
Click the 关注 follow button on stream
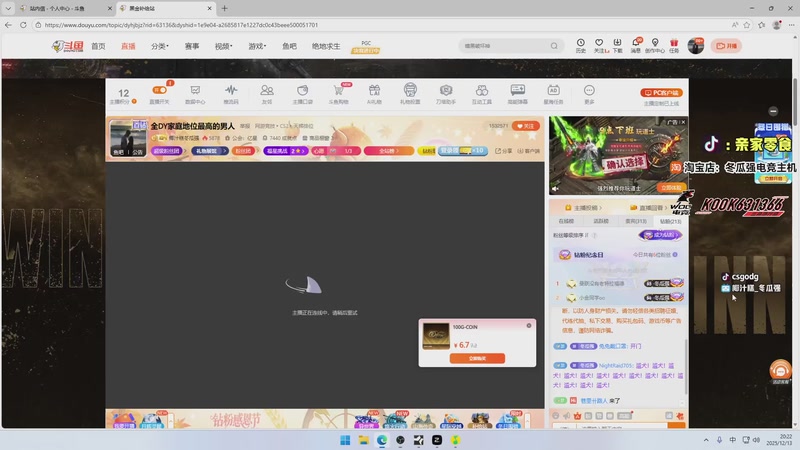click(x=526, y=126)
